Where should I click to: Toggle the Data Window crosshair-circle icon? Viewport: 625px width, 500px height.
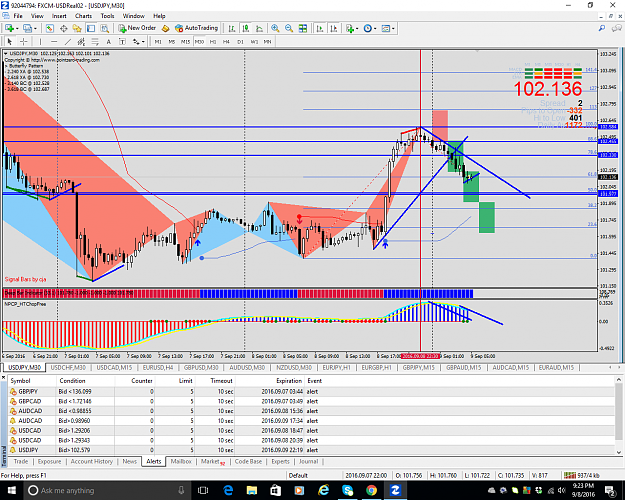click(63, 28)
